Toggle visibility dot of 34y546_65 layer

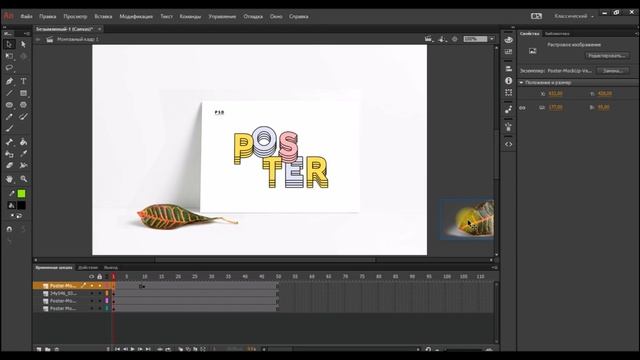tap(92, 293)
